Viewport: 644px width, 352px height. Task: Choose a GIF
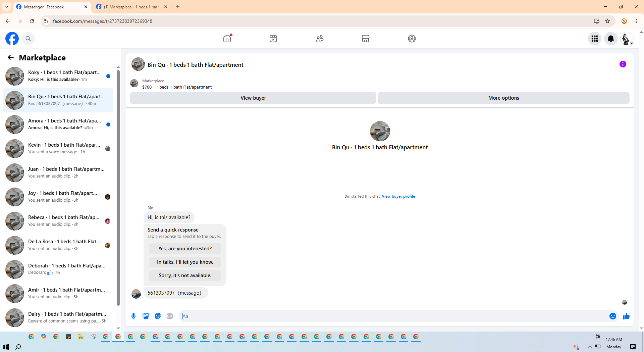170,316
